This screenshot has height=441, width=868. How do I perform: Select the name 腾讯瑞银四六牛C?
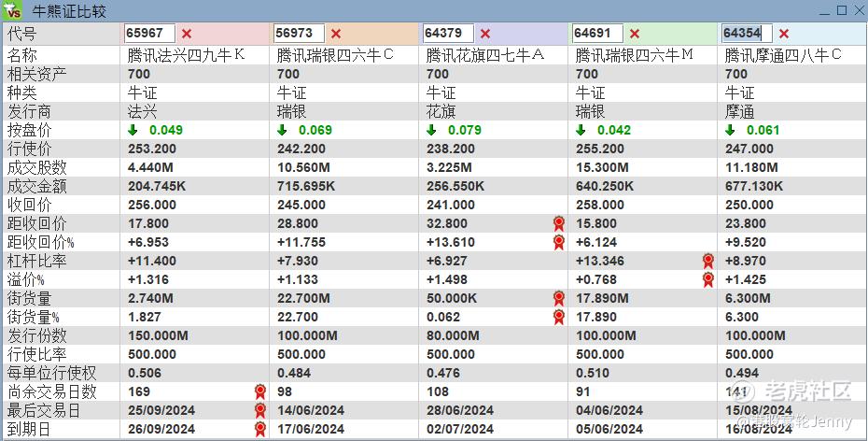(335, 55)
